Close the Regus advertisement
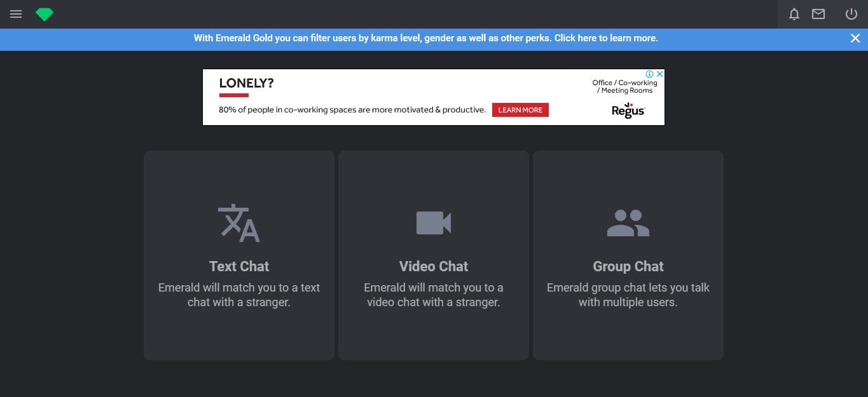The image size is (868, 397). coord(659,74)
